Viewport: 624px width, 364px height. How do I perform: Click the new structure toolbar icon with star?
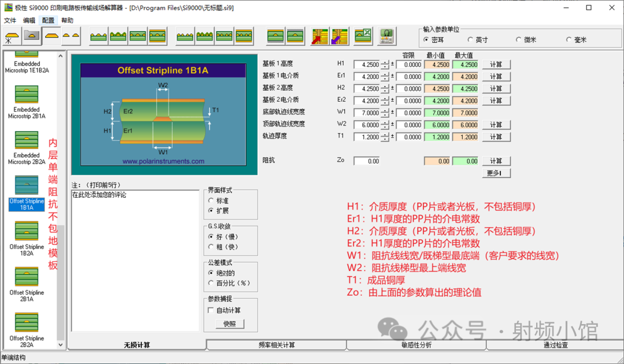click(x=12, y=36)
